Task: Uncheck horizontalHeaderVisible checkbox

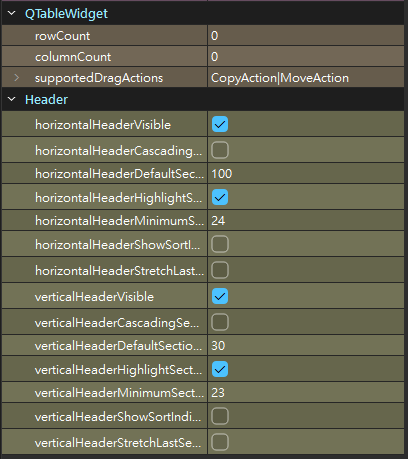Action: tap(220, 124)
